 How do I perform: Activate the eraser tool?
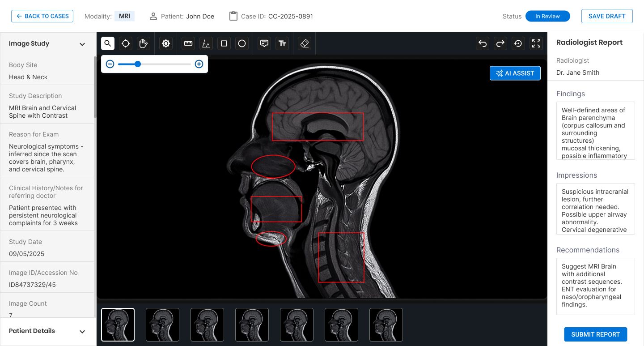click(x=304, y=43)
